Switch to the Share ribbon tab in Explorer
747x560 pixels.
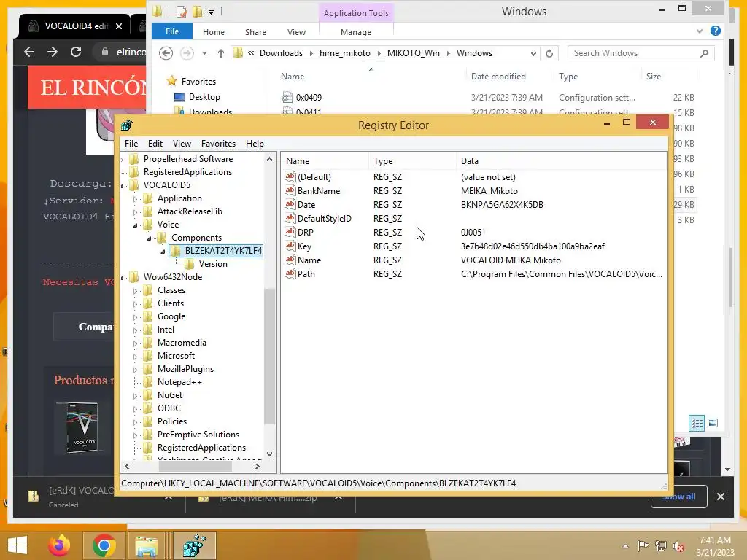(x=255, y=32)
